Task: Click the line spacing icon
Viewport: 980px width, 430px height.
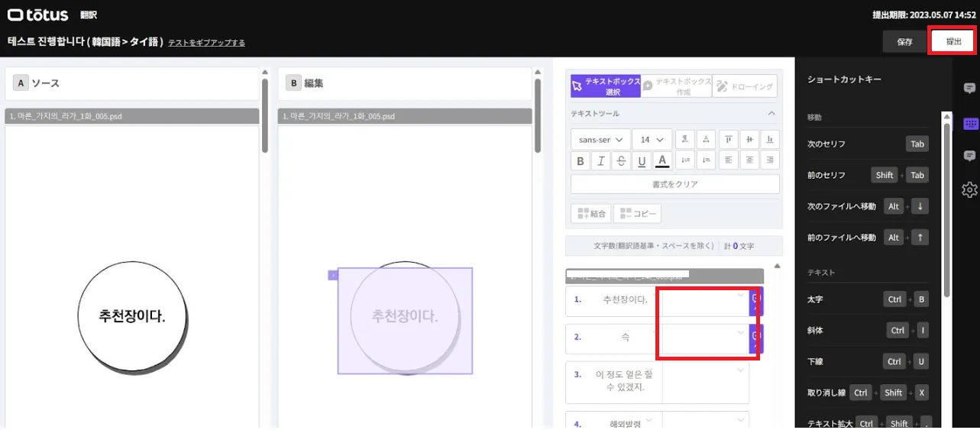Action: [685, 139]
